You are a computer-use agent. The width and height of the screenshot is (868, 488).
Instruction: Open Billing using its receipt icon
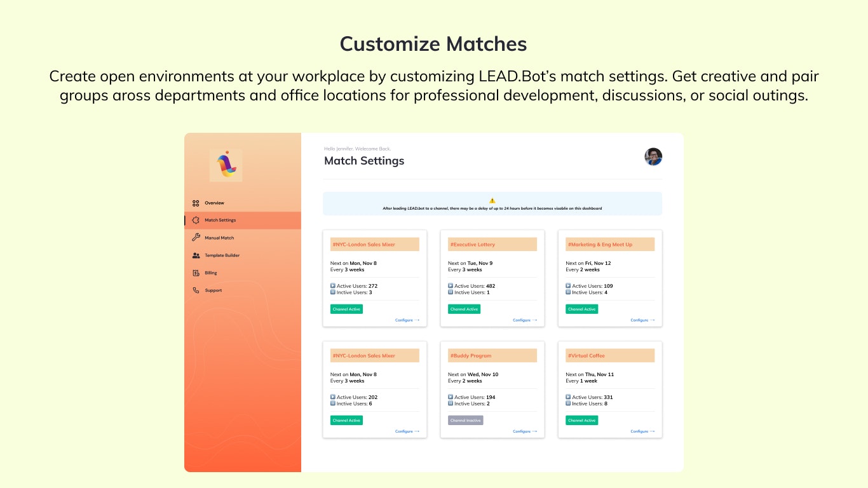tap(196, 273)
